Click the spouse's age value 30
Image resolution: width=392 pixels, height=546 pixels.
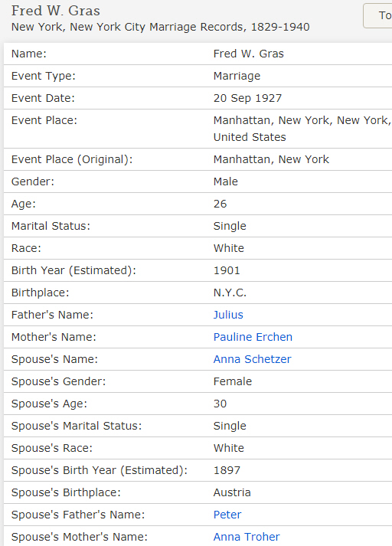pos(220,404)
